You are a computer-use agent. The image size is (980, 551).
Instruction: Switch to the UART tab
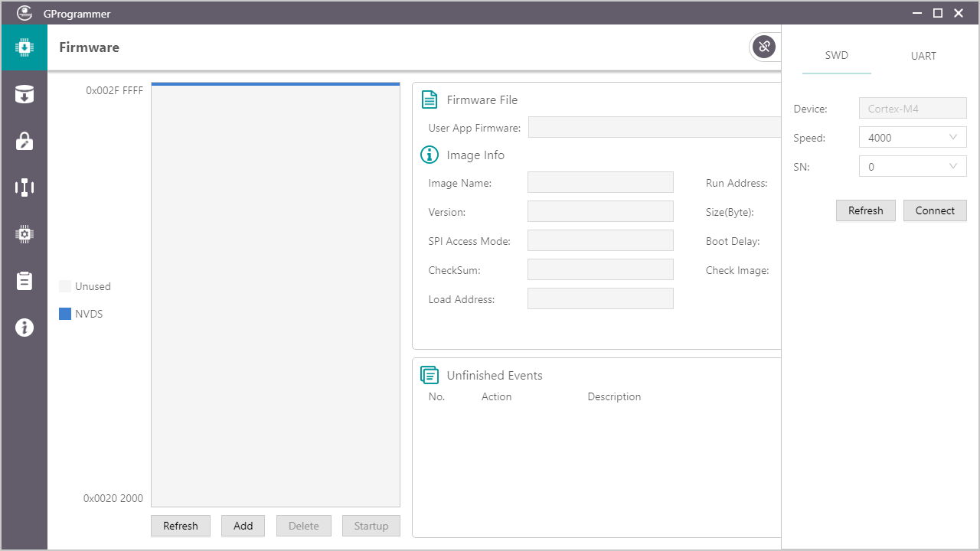tap(923, 56)
